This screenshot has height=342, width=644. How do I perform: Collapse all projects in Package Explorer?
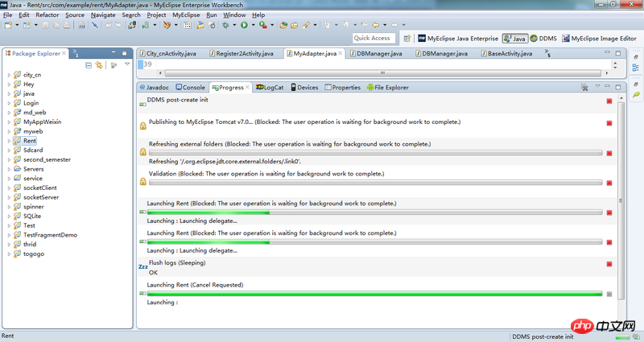click(89, 64)
